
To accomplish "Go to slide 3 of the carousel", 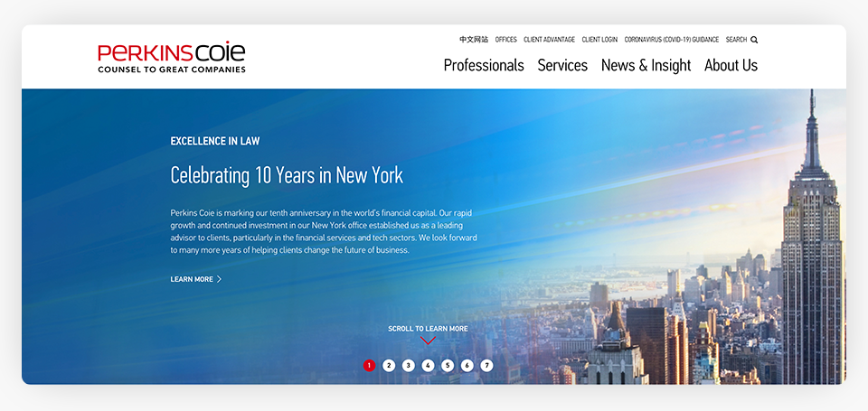I will click(409, 365).
